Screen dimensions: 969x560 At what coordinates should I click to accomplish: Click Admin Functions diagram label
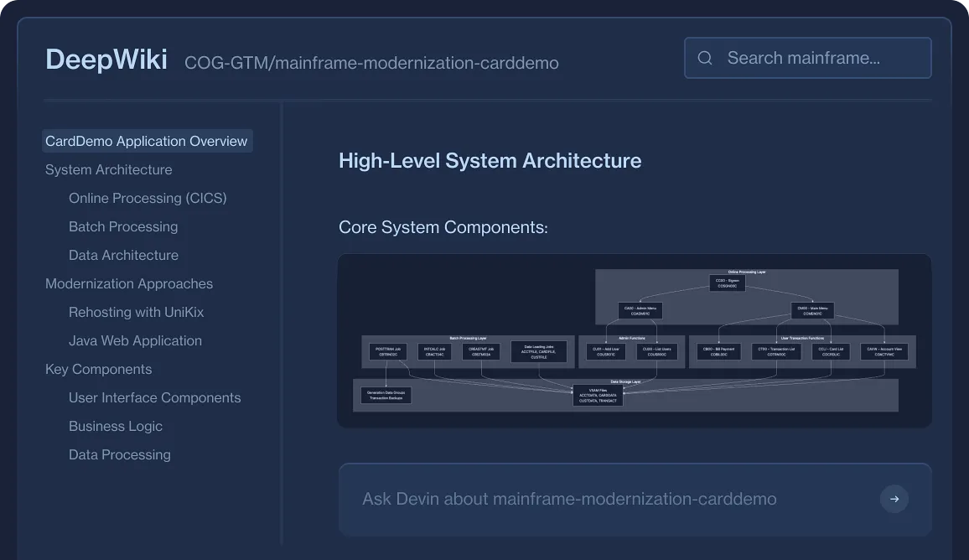click(x=631, y=338)
